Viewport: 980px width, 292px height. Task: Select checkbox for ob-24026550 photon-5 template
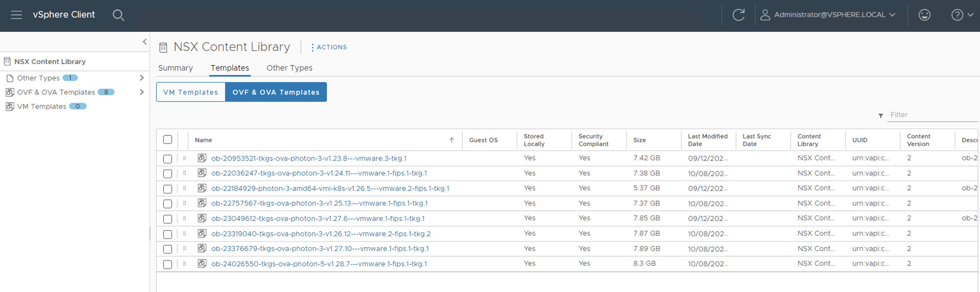[x=167, y=264]
